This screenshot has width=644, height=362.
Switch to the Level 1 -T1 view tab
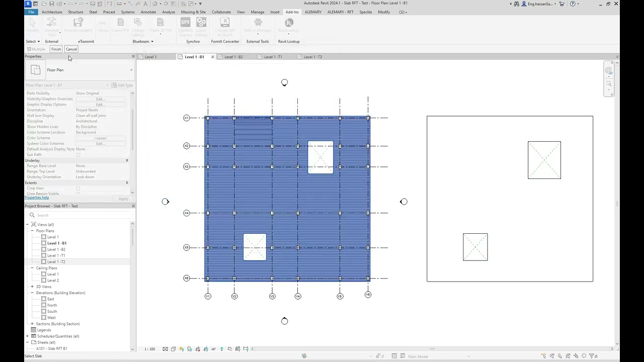click(273, 57)
